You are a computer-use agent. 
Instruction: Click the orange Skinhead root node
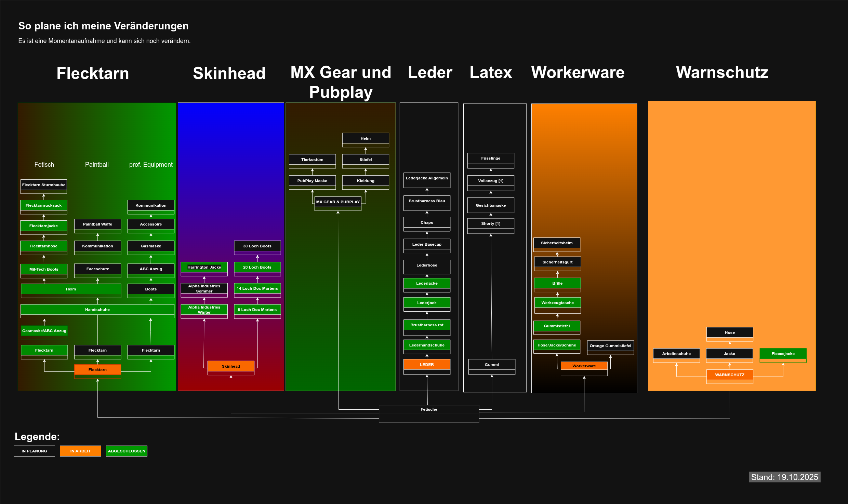(x=231, y=366)
